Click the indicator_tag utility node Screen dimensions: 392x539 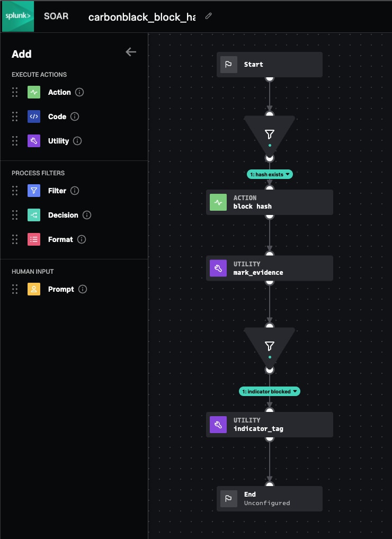[269, 425]
